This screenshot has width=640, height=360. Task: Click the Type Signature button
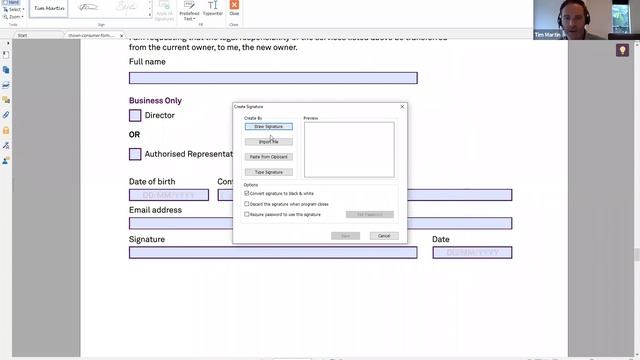(269, 172)
